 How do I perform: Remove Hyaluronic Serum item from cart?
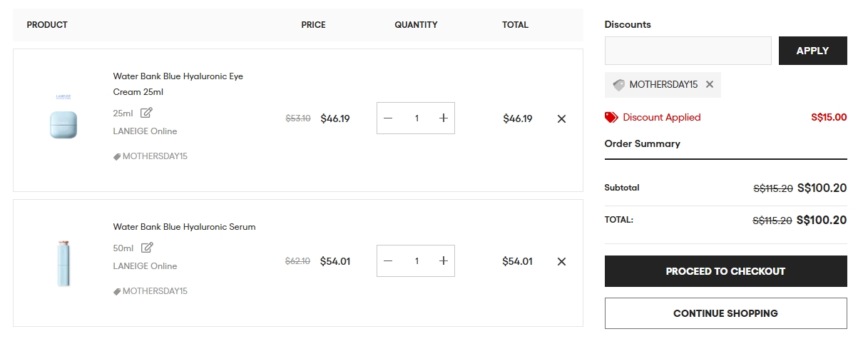coord(561,262)
